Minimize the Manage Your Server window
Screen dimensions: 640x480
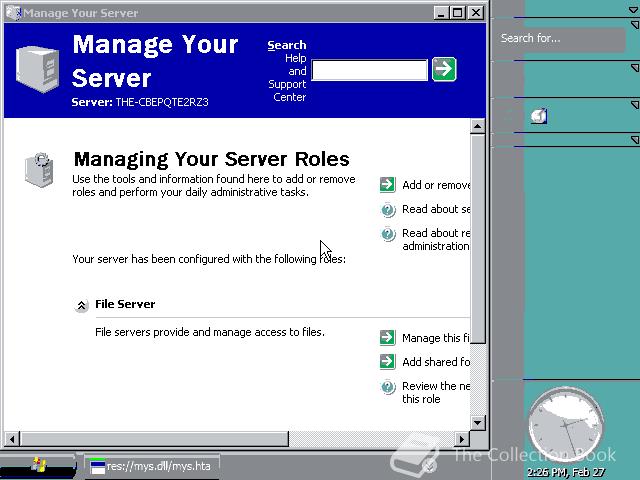pos(440,13)
